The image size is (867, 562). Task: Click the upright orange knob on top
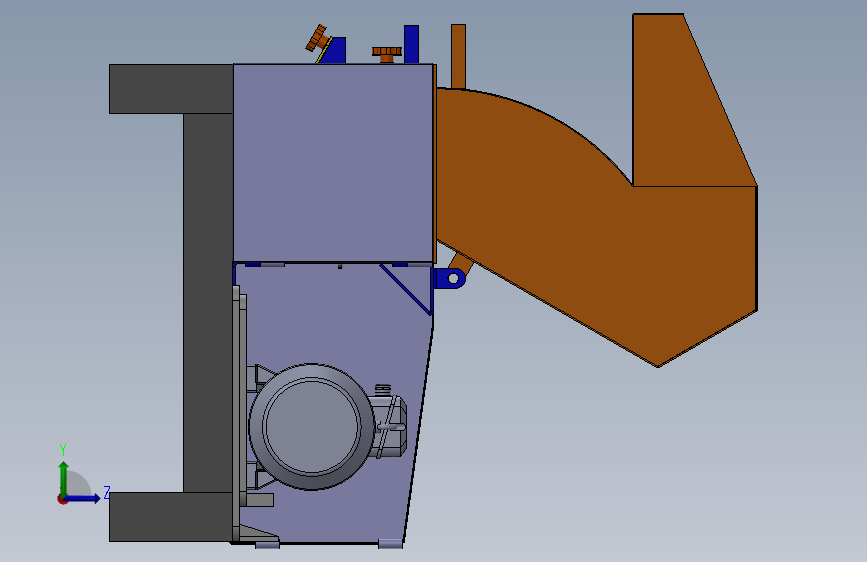(387, 54)
